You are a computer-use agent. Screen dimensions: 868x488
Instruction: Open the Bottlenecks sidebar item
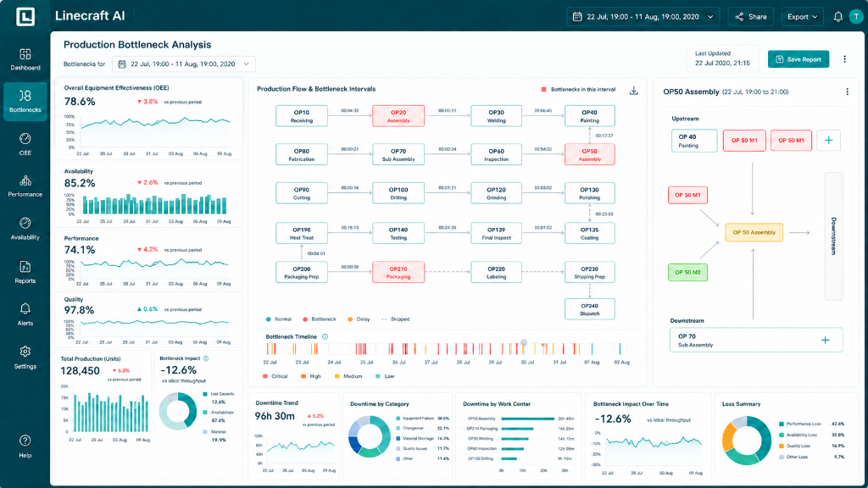(25, 102)
